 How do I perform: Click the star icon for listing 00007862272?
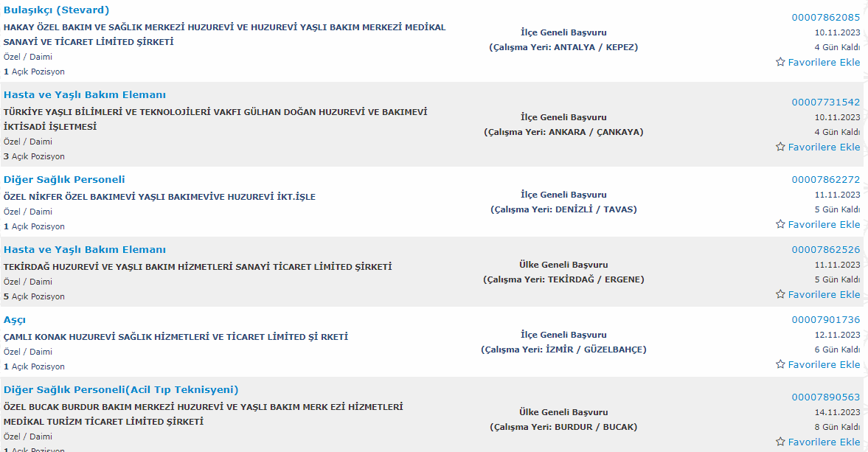[x=780, y=224]
